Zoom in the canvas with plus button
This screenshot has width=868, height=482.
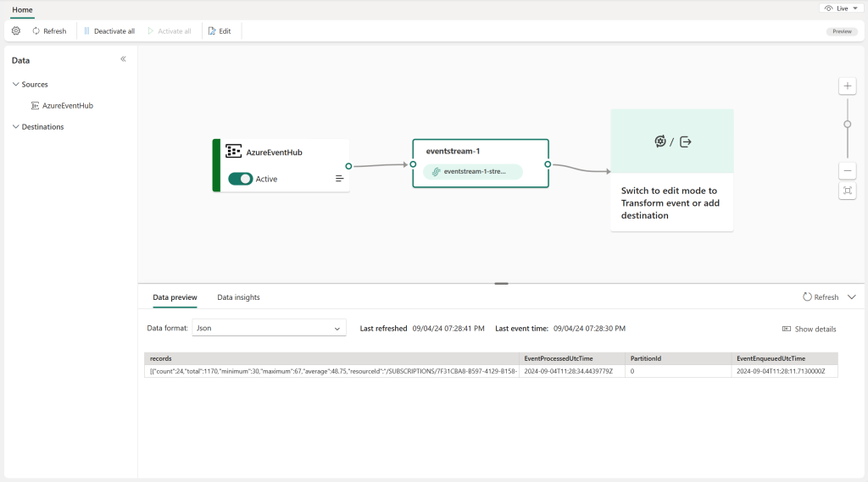[848, 86]
